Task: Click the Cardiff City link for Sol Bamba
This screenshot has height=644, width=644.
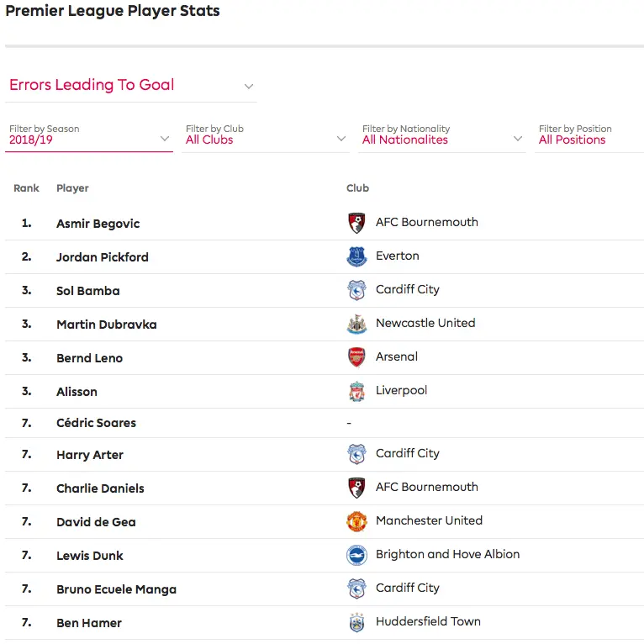Action: [407, 289]
